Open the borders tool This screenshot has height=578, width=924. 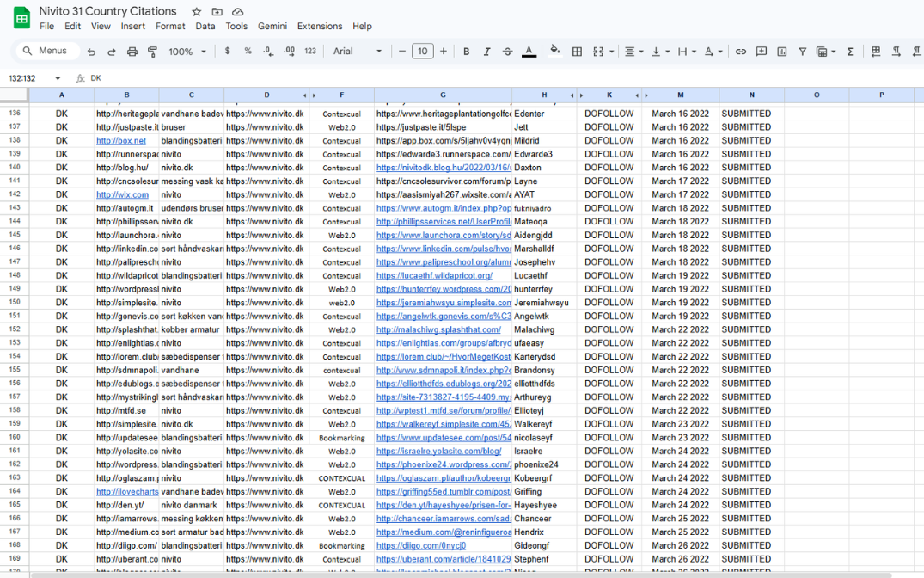click(x=577, y=52)
